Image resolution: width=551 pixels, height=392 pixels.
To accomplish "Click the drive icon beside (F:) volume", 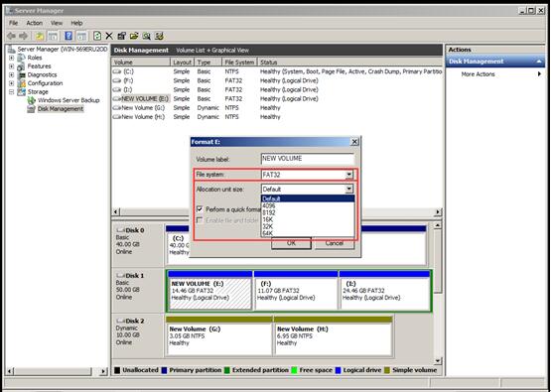I will tap(117, 80).
